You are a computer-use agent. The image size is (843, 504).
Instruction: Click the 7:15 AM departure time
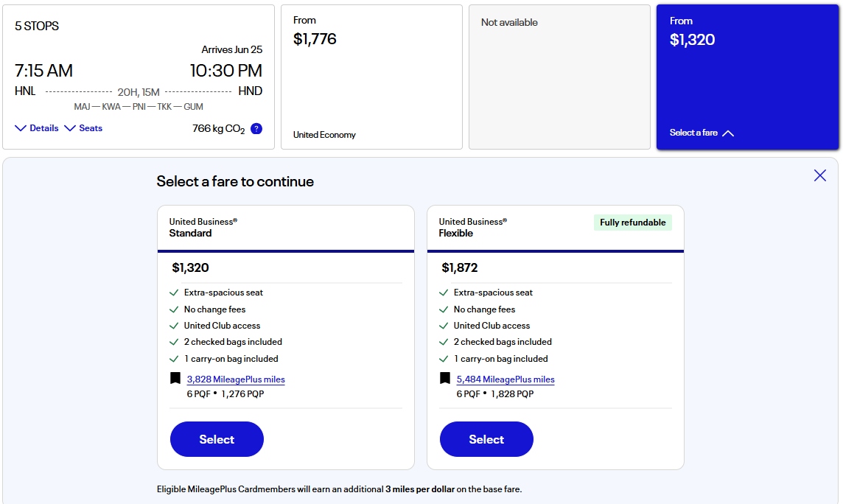(x=43, y=71)
